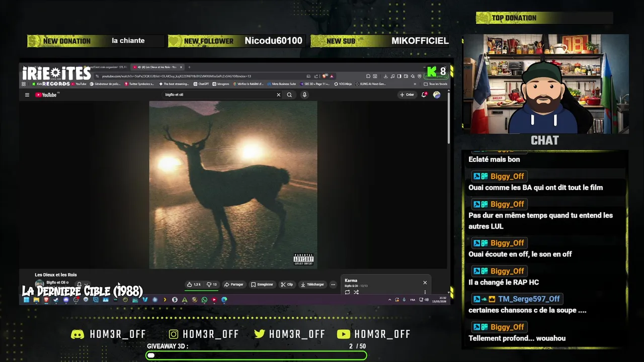Image resolution: width=644 pixels, height=362 pixels.
Task: Click the taskbar volume speaker icon
Action: click(x=427, y=300)
